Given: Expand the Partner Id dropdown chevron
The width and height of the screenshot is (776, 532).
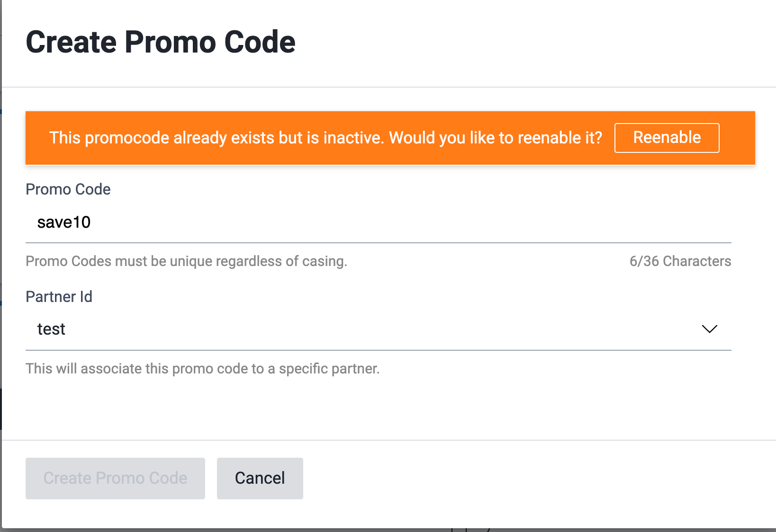Looking at the screenshot, I should (709, 329).
